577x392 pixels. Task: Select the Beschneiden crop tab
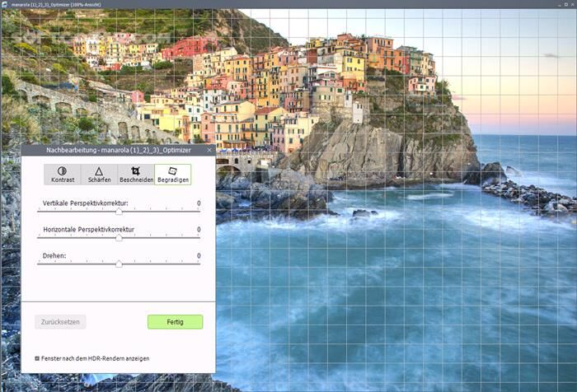pos(136,175)
